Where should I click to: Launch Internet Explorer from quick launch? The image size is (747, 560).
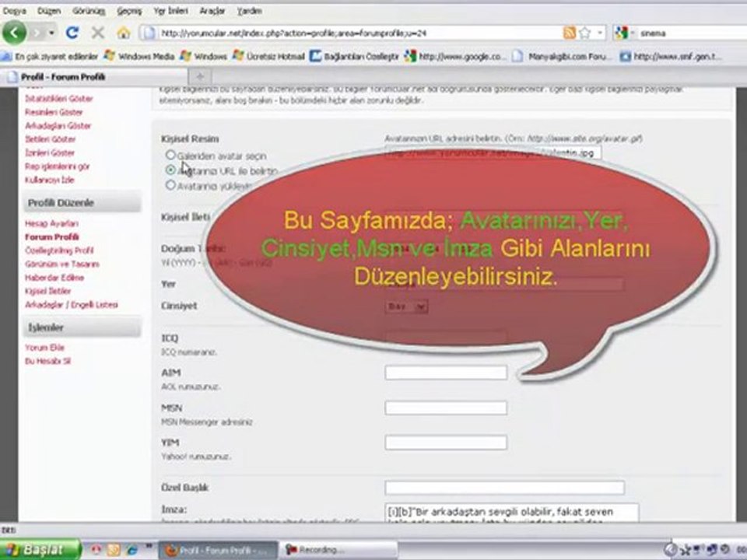coord(131,550)
